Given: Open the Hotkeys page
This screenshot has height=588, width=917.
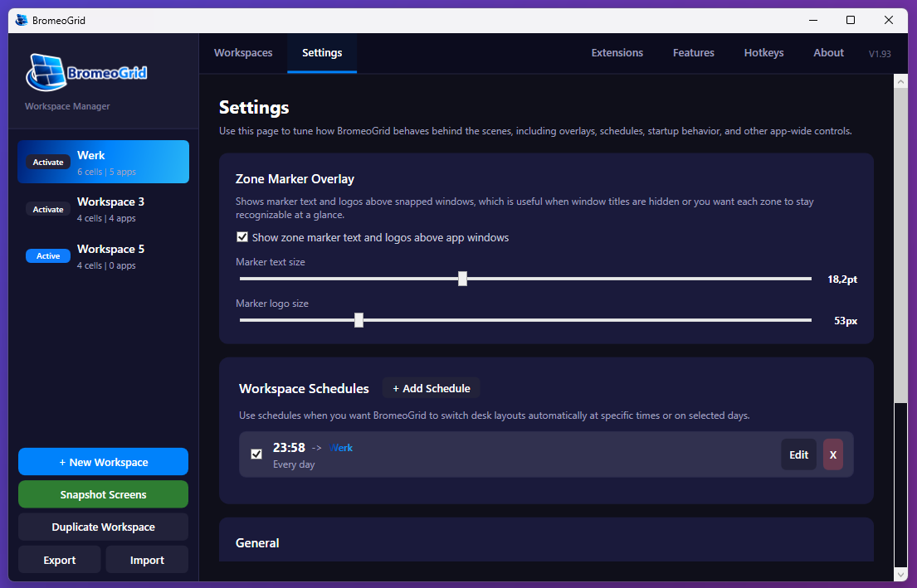Looking at the screenshot, I should coord(763,52).
